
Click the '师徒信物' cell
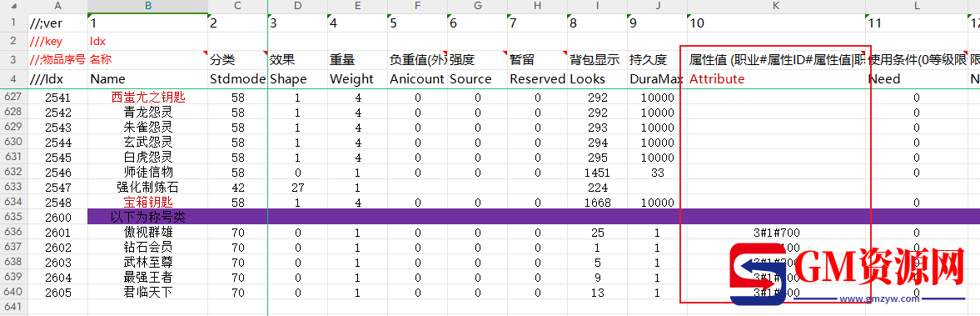click(148, 172)
